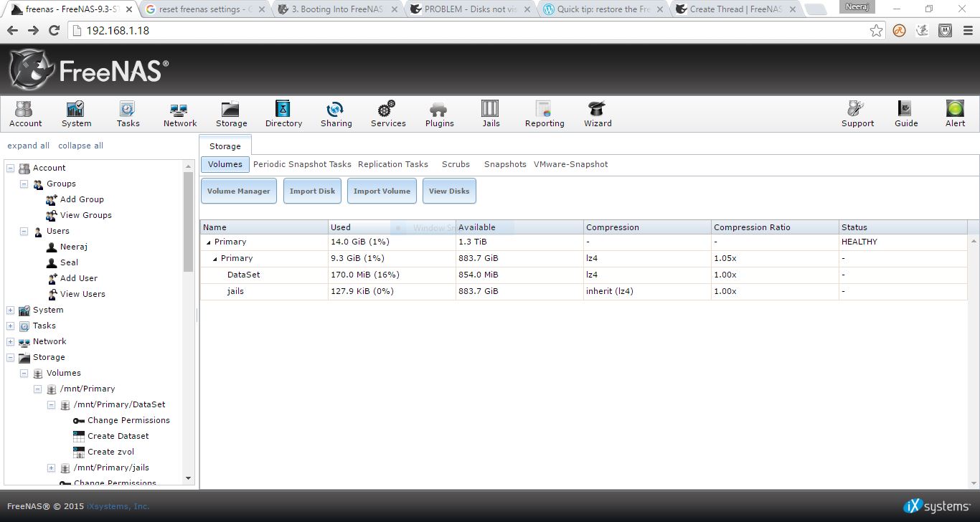Collapse the Account tree node
This screenshot has width=980, height=522.
(10, 168)
